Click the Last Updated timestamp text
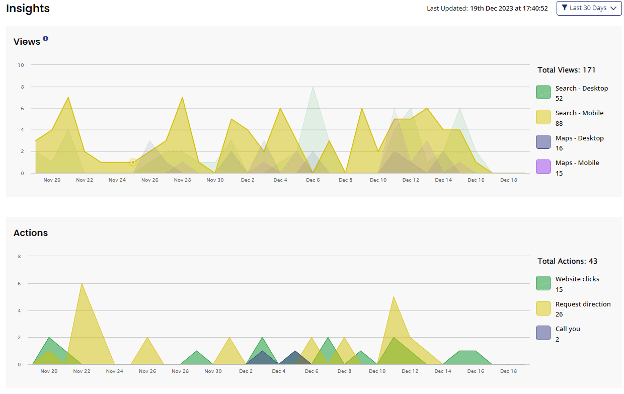 (487, 8)
